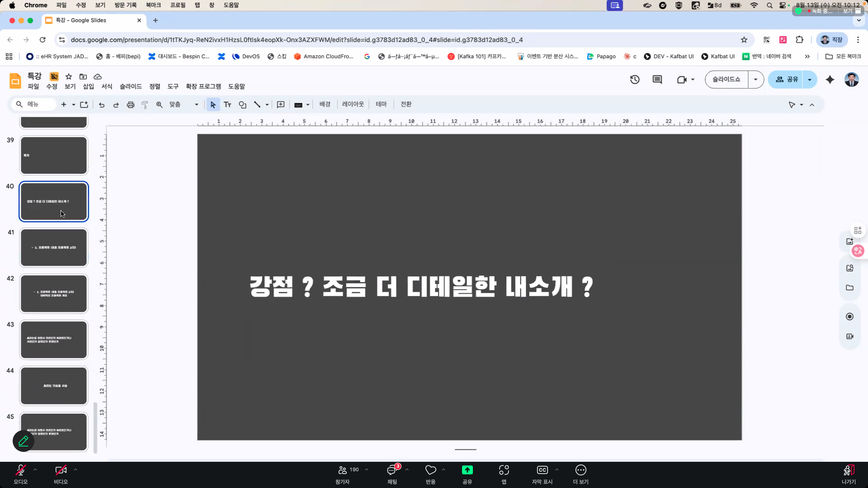Click the Gemini sparkle icon

click(830, 80)
